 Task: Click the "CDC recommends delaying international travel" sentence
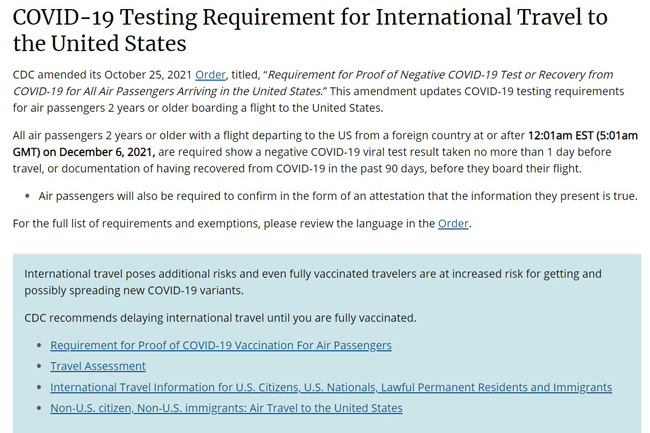point(220,318)
